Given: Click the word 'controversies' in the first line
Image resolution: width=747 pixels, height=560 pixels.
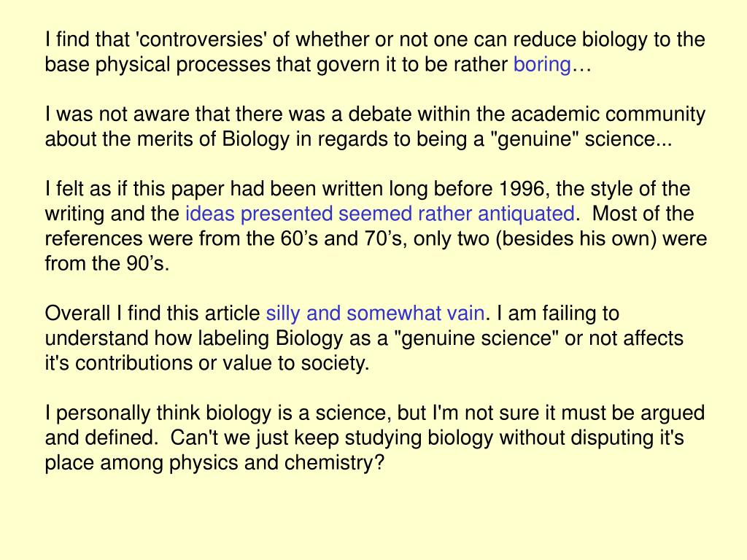Looking at the screenshot, I should coord(200,39).
